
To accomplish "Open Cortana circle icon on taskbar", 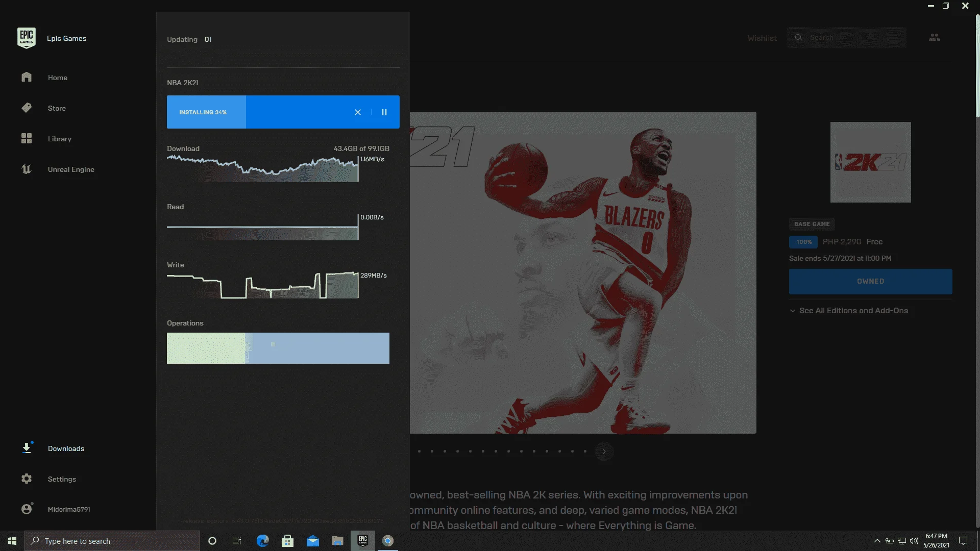I will (x=212, y=541).
